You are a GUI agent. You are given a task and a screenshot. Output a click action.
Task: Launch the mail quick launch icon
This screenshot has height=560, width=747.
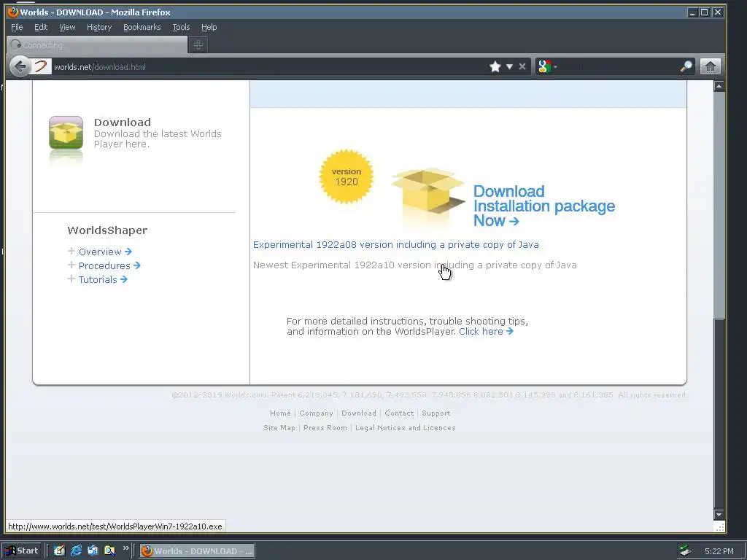93,551
